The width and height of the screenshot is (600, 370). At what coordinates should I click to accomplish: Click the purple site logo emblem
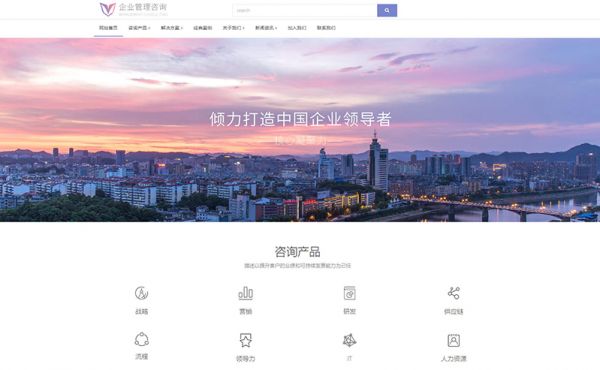click(108, 9)
